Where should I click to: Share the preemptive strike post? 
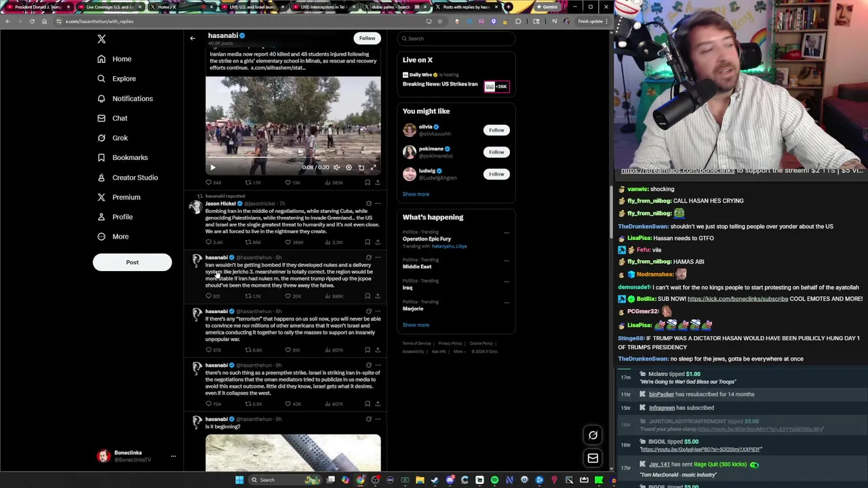tap(378, 404)
